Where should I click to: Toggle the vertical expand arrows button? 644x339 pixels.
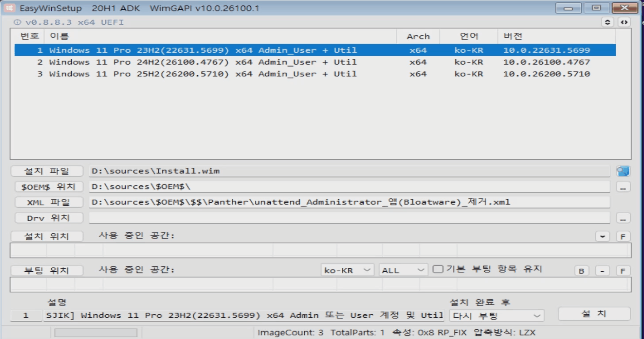(x=607, y=22)
